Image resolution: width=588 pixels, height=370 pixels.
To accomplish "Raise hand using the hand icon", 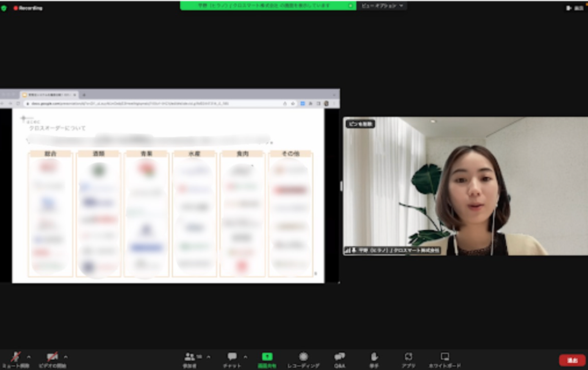I will pos(374,360).
